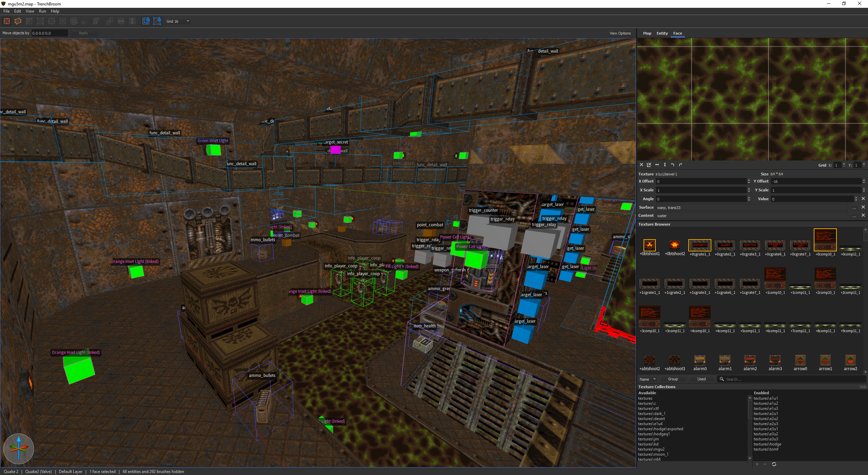Select the +0btshoot1 texture thumbnail

click(649, 245)
